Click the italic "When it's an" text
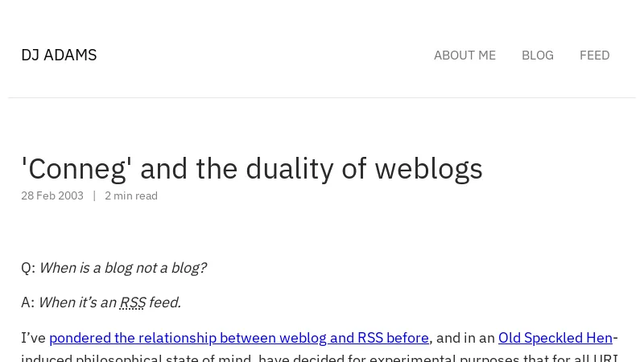This screenshot has height=362, width=644. point(77,302)
